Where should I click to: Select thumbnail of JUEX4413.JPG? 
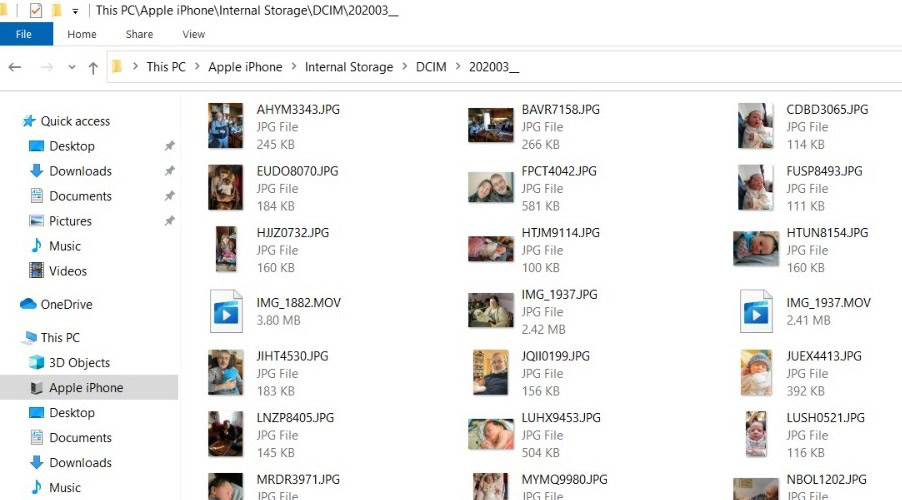[x=756, y=373]
